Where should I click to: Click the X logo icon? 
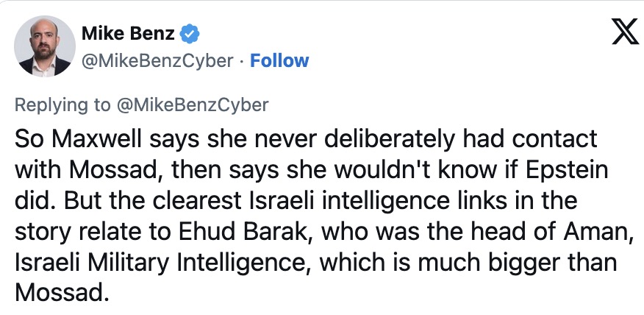tap(625, 33)
